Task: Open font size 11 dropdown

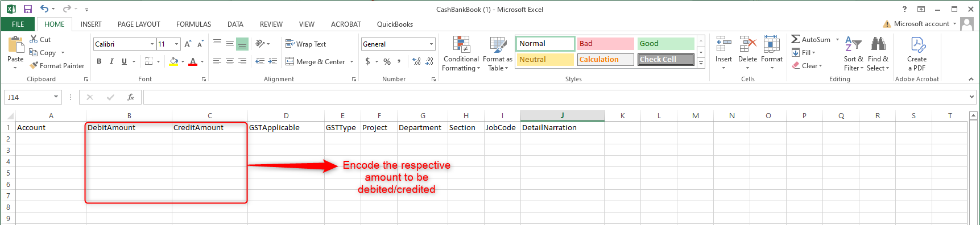Action: point(177,44)
